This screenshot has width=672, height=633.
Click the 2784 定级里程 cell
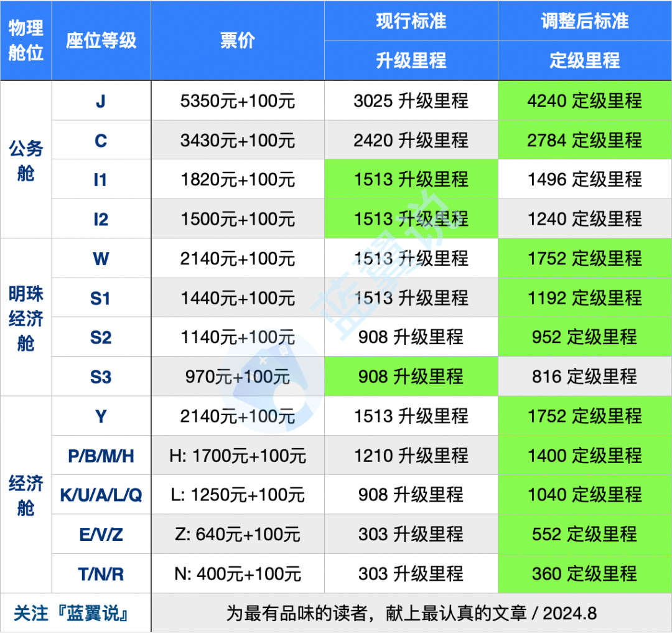click(x=584, y=140)
